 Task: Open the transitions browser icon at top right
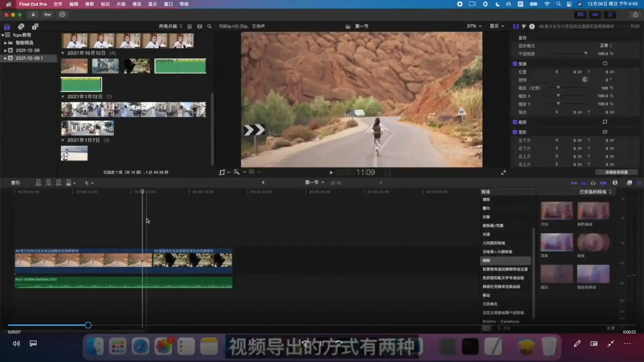[x=630, y=183]
